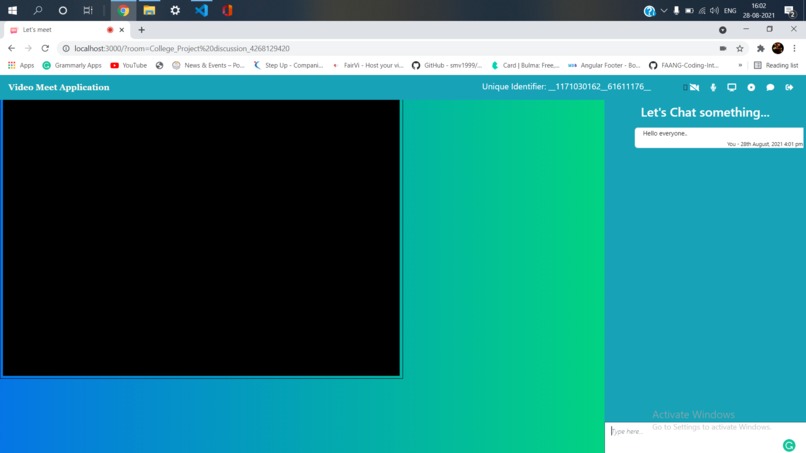Viewport: 806px width, 453px height.
Task: Open Visual Studio Code from taskbar
Action: [x=201, y=10]
